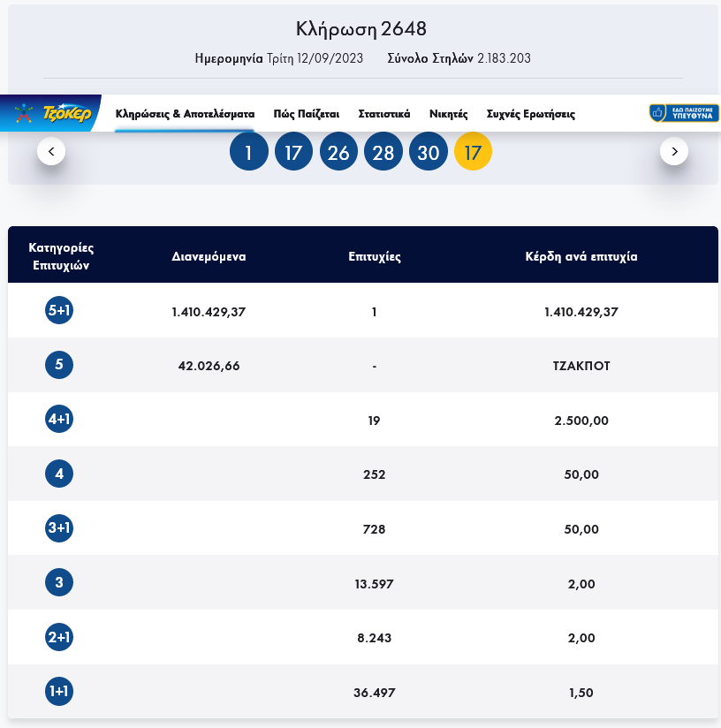Go to previous draw with left arrow
Image resolution: width=721 pixels, height=728 pixels.
[x=51, y=152]
